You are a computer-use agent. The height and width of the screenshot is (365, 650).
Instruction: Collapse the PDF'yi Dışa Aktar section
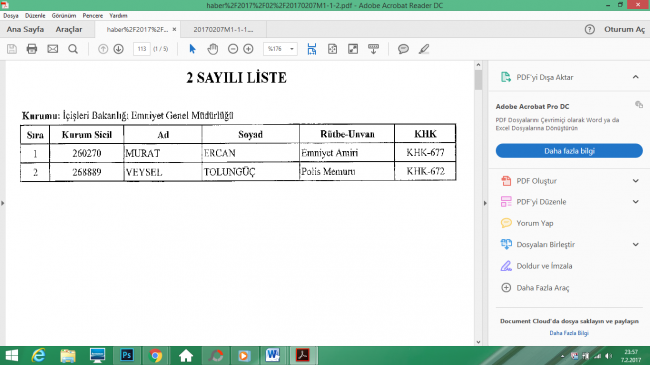coord(635,77)
